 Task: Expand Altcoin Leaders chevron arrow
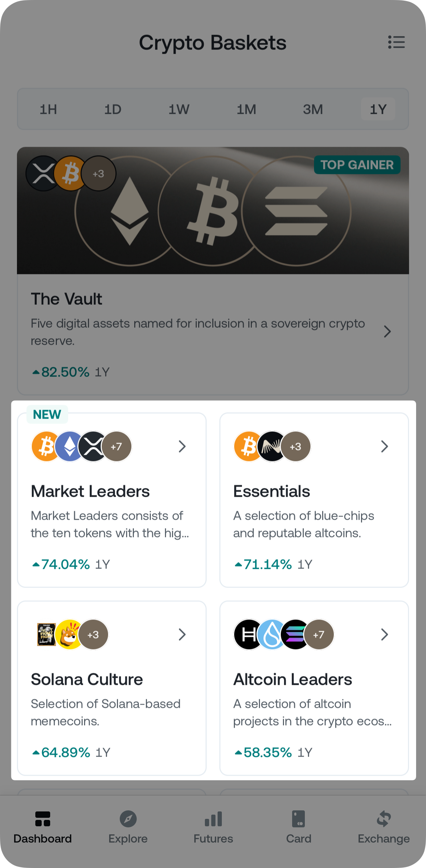tap(384, 635)
